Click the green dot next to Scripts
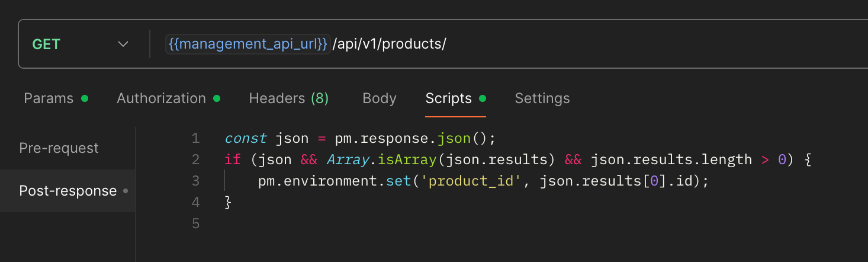Screen dimensions: 868x262 pyautogui.click(x=483, y=98)
